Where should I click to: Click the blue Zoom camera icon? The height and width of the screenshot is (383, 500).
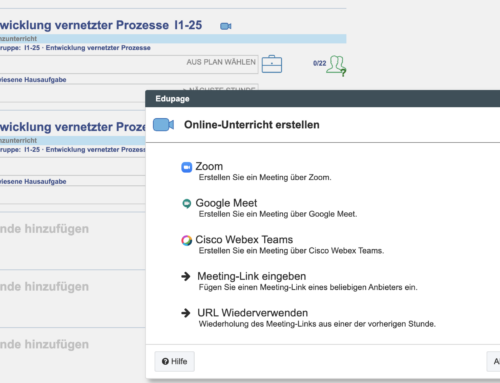tap(187, 167)
